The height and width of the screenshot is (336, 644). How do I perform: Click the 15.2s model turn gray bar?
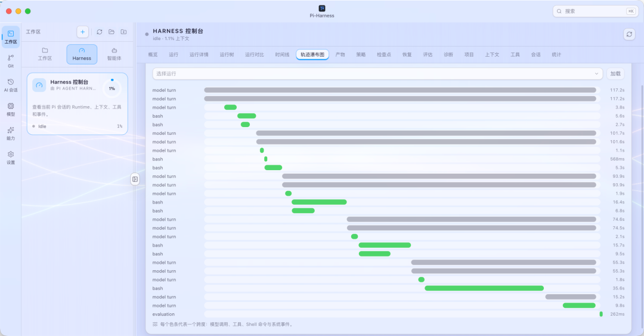click(x=571, y=297)
